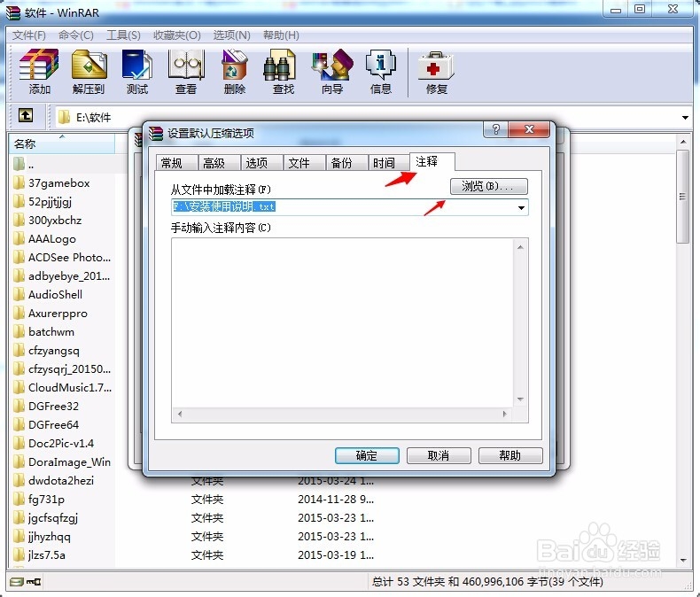Open the 命令(C) menu
Screen dimensions: 700x597
[76, 35]
